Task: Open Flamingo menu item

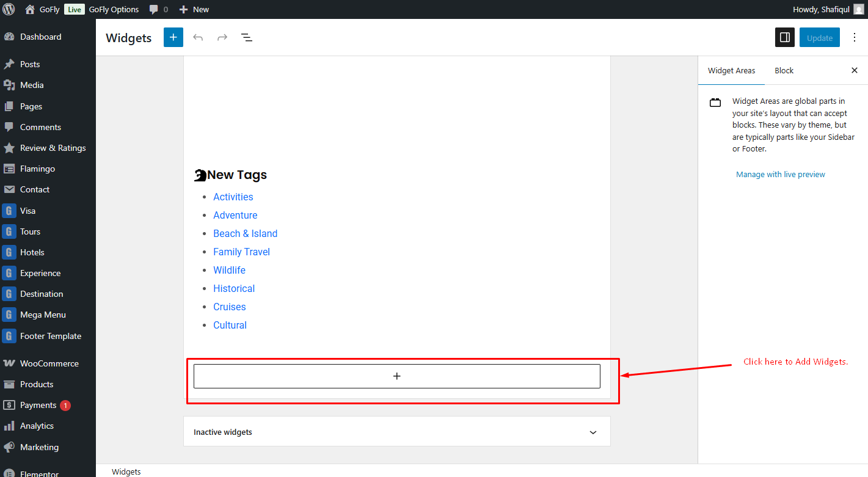Action: [48, 169]
